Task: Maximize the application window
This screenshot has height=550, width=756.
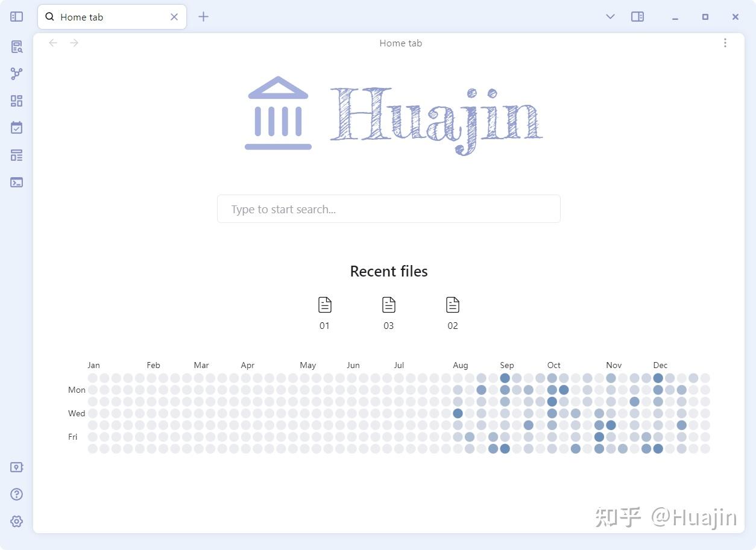Action: [x=705, y=17]
